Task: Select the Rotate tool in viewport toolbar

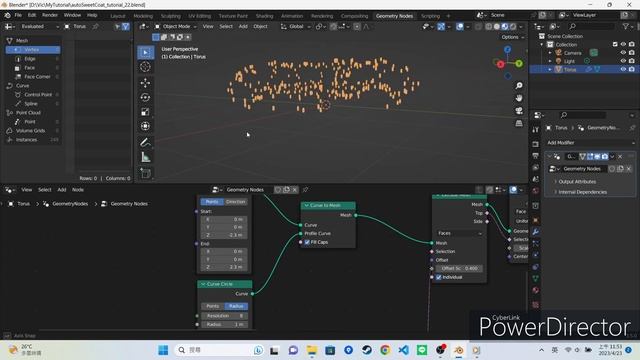Action: 145,97
